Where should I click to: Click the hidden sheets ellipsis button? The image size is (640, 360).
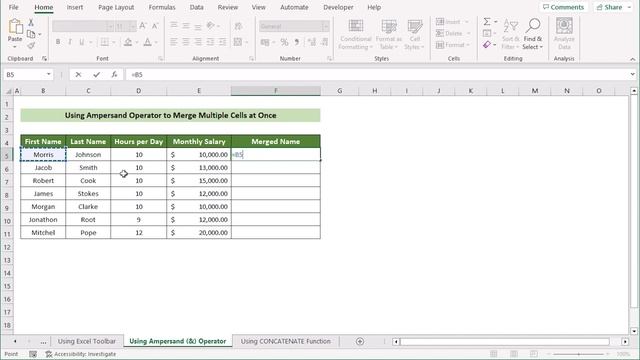(x=43, y=342)
